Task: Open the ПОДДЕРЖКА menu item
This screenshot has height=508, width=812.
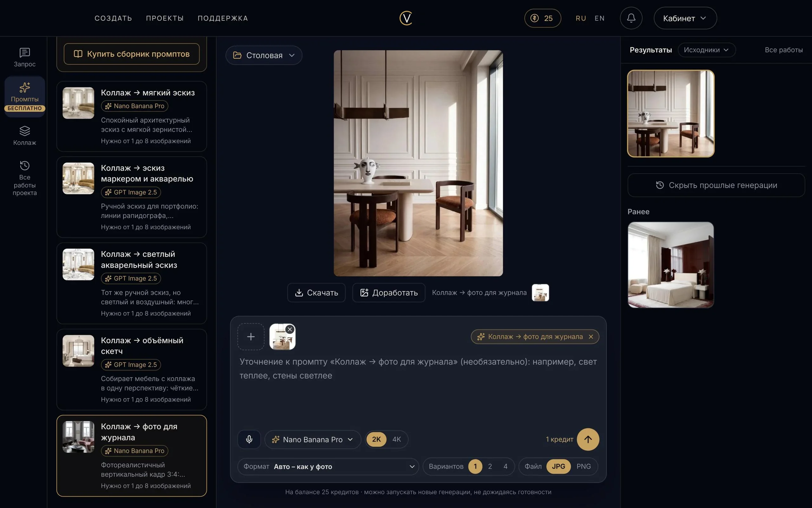Action: click(223, 18)
